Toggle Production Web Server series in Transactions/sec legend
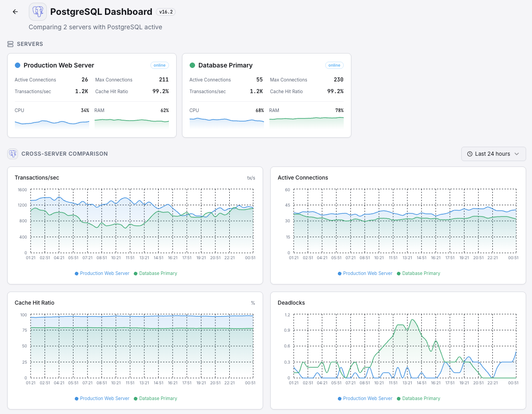 pos(102,273)
